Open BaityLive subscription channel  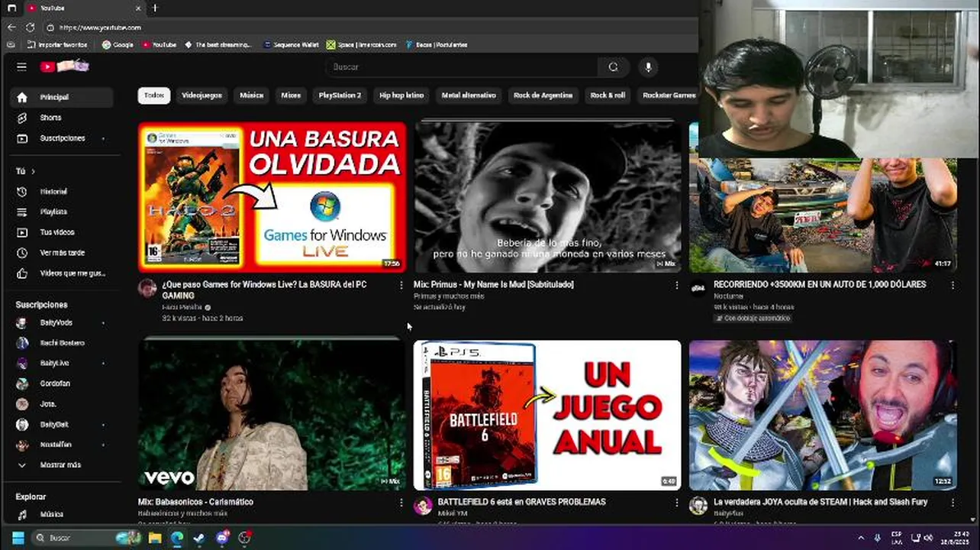[x=61, y=364]
